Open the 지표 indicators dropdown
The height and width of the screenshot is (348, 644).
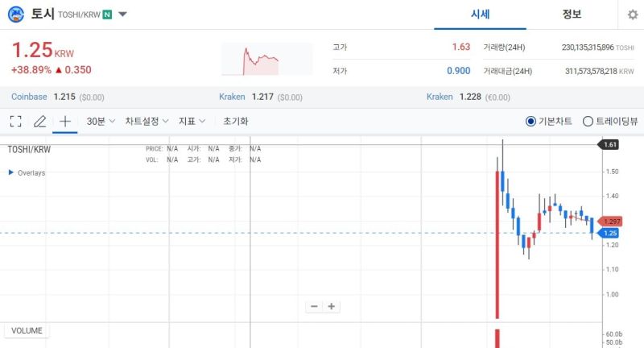click(x=192, y=121)
